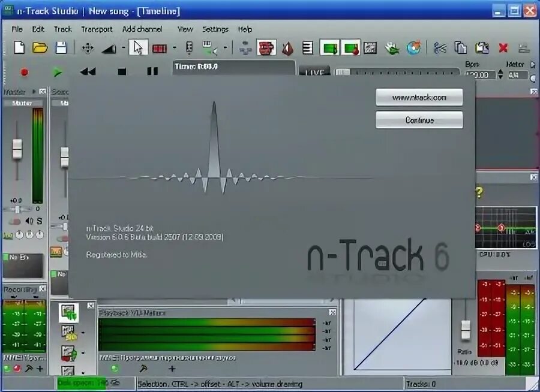Open the mixer strip icon in toolbar

tap(189, 48)
